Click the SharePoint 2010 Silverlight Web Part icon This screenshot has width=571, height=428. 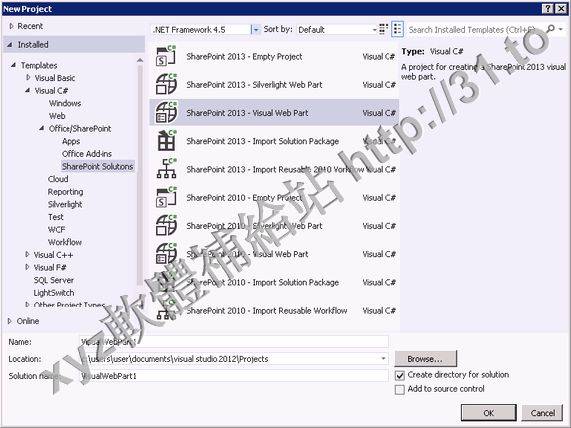166,225
